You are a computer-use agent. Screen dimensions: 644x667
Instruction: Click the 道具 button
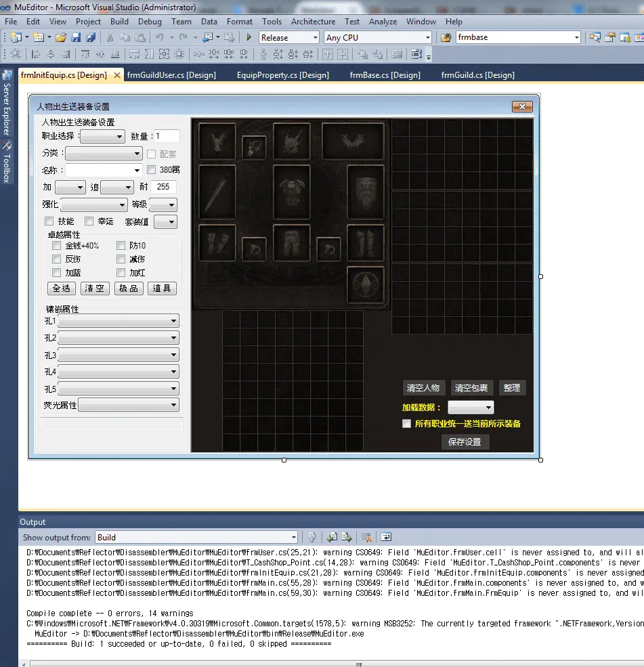[x=162, y=288]
